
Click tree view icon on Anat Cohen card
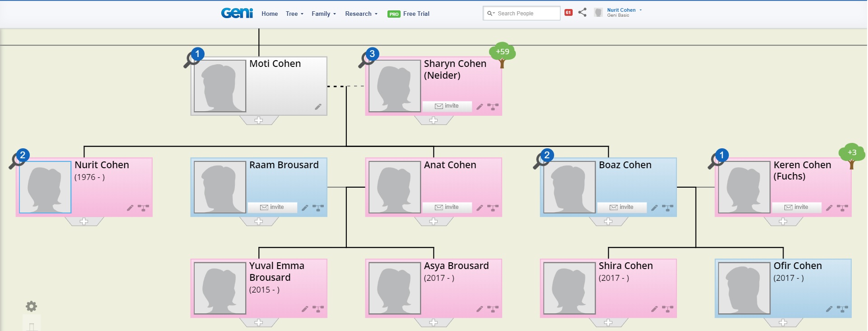click(x=493, y=208)
